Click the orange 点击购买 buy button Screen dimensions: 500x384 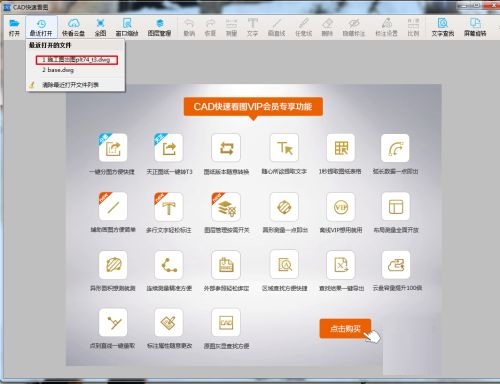(345, 329)
